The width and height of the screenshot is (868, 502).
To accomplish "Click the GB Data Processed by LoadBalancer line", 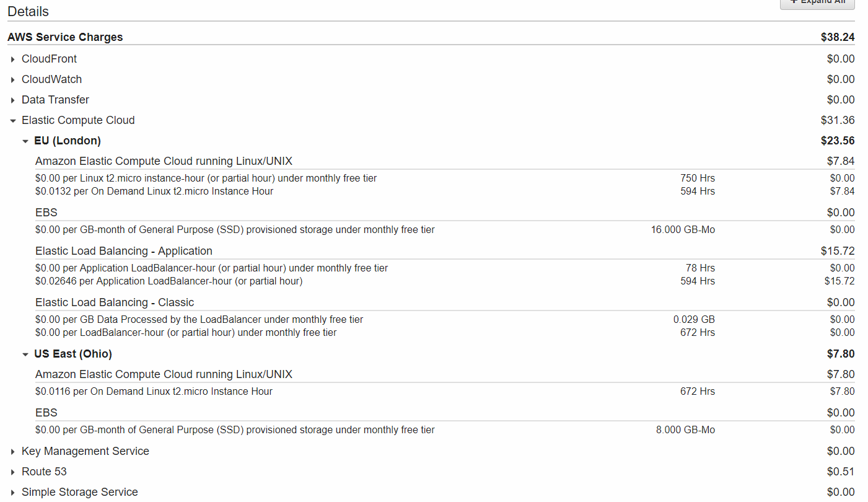I will click(199, 320).
